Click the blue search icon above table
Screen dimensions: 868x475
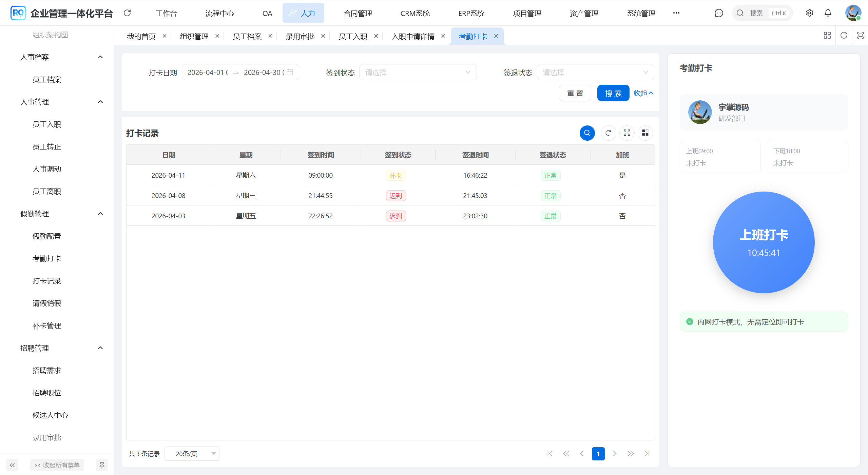pyautogui.click(x=587, y=133)
